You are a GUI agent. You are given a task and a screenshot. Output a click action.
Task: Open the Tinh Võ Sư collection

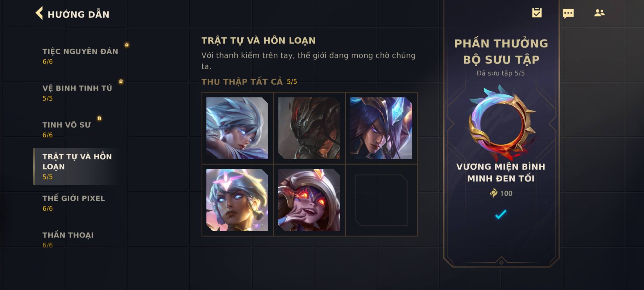click(67, 130)
